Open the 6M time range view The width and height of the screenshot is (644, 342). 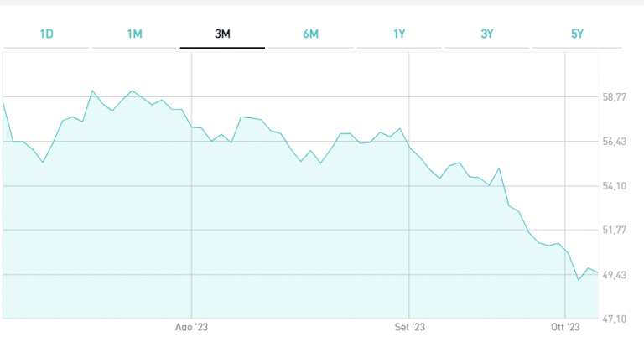click(x=310, y=34)
